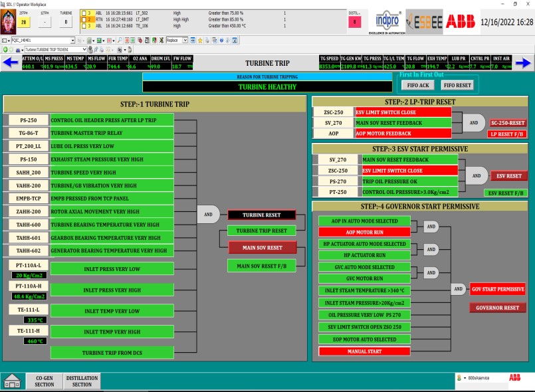The image size is (535, 392).
Task: Click the yellow star favorites icon
Action: tap(200, 41)
